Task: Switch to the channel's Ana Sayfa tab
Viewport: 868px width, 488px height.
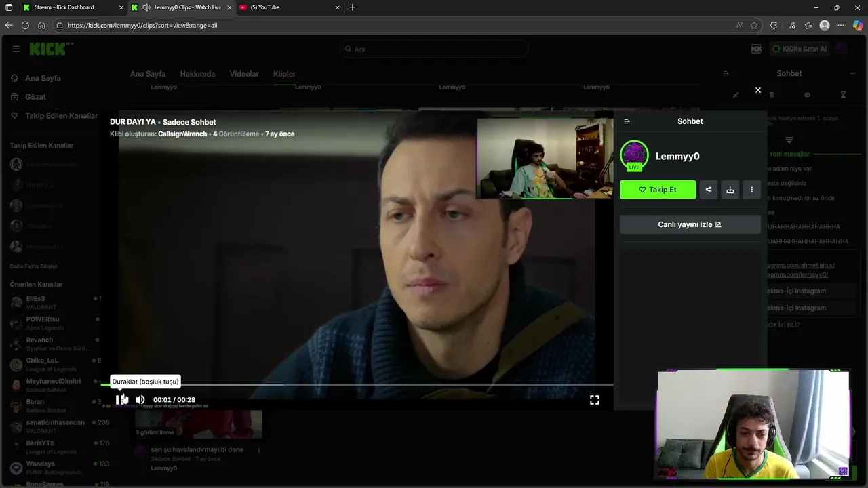Action: [x=148, y=74]
